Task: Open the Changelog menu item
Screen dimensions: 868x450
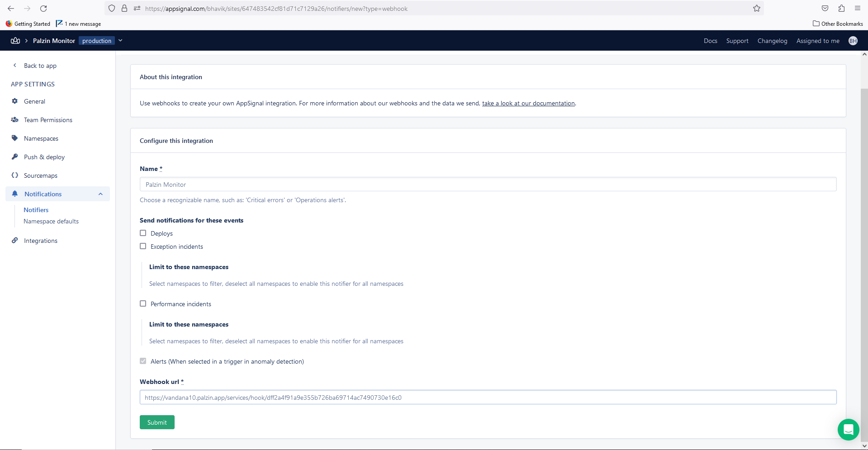Action: pos(772,41)
